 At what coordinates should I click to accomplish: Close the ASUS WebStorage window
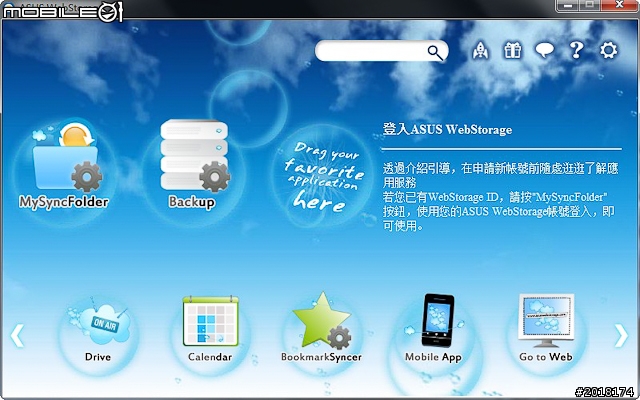(619, 5)
